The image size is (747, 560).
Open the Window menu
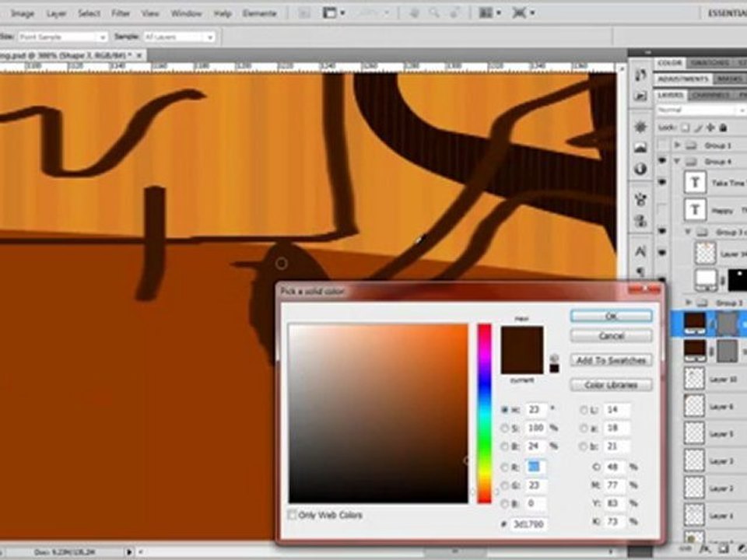(x=186, y=13)
